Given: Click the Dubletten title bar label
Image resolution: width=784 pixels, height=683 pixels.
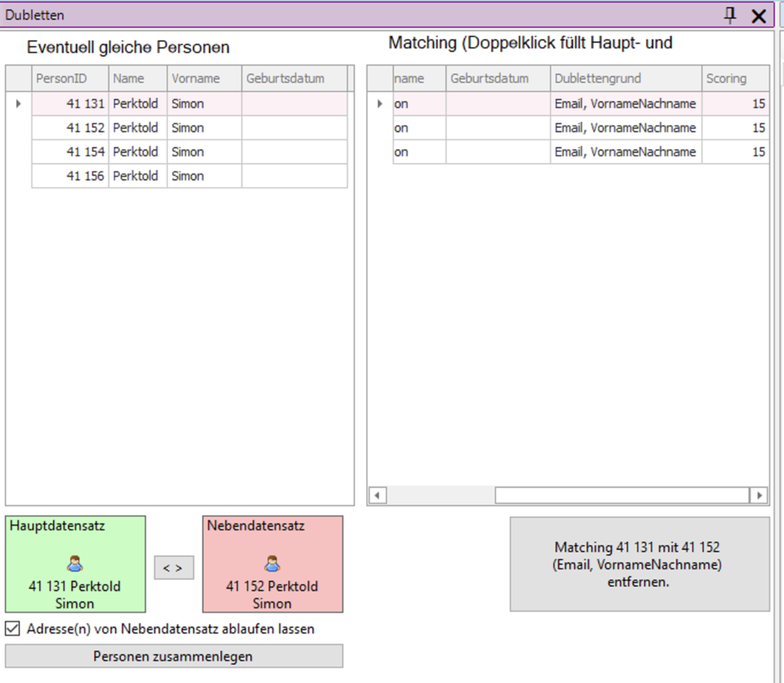Looking at the screenshot, I should 34,15.
